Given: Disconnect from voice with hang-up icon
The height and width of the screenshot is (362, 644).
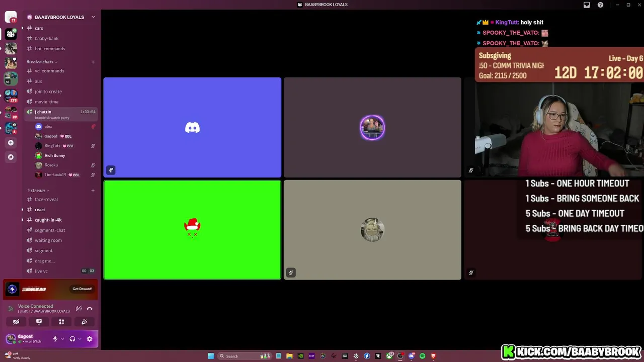Looking at the screenshot, I should pyautogui.click(x=90, y=309).
